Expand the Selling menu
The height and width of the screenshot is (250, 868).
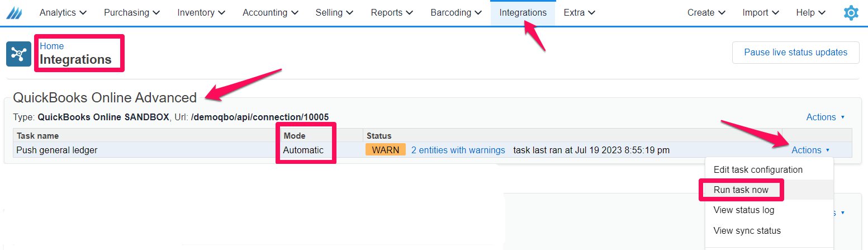coord(334,12)
